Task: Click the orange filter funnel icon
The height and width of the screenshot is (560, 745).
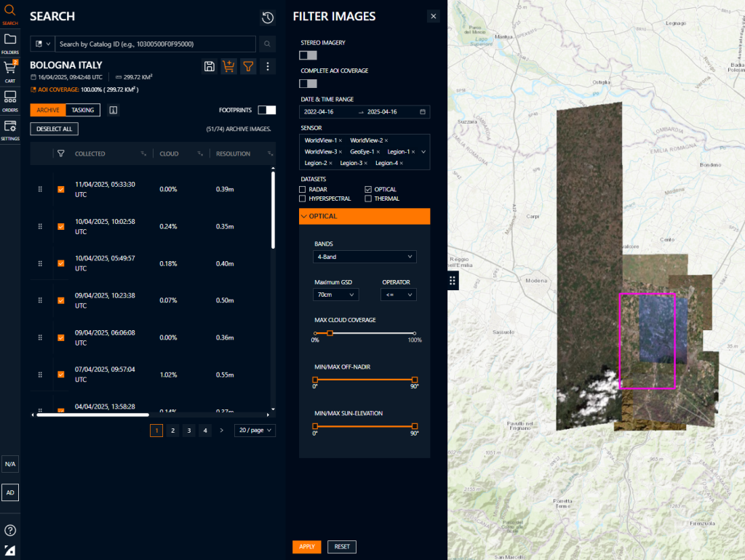Action: coord(248,67)
